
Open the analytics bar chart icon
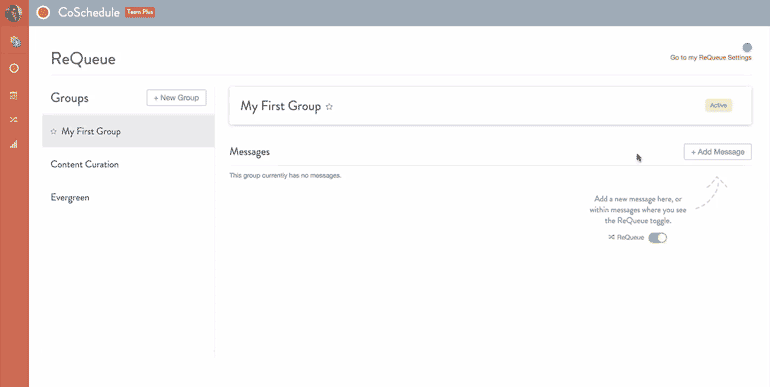coord(14,144)
